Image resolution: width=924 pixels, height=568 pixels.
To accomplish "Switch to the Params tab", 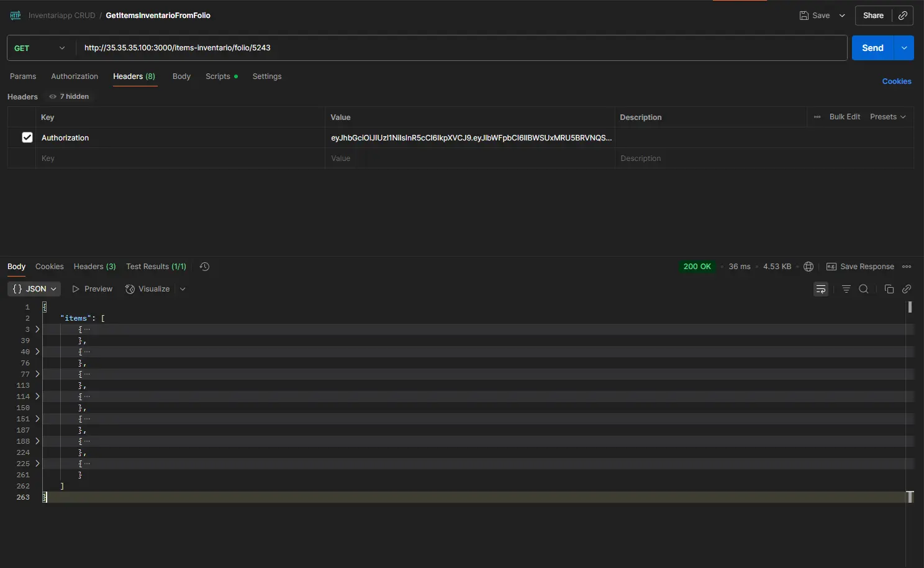I will click(23, 76).
